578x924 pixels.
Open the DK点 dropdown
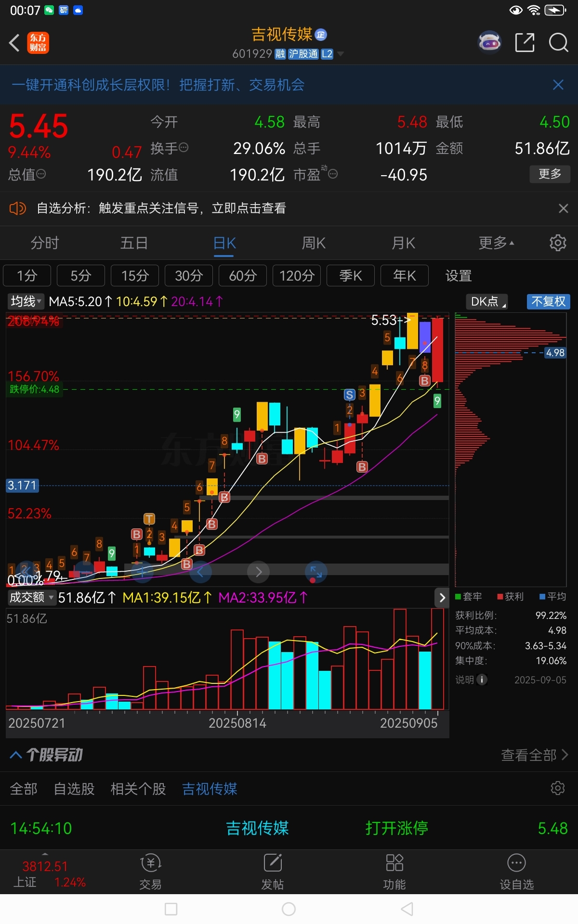(487, 302)
